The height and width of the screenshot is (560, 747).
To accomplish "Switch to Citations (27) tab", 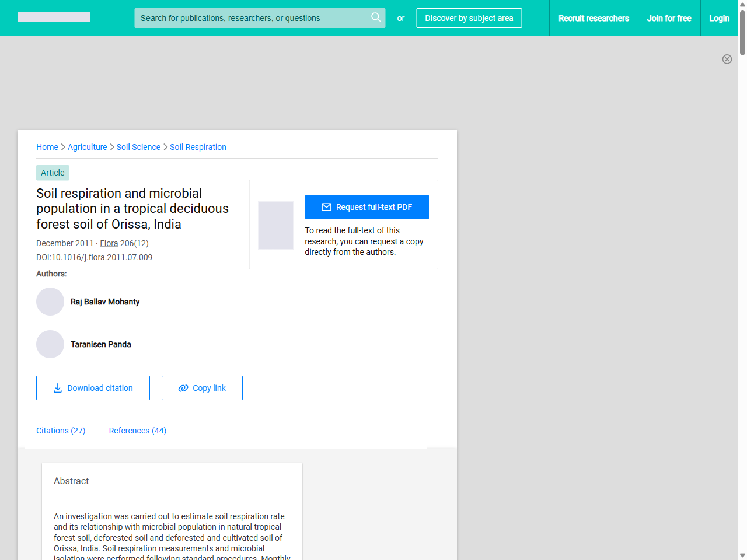I will (61, 430).
